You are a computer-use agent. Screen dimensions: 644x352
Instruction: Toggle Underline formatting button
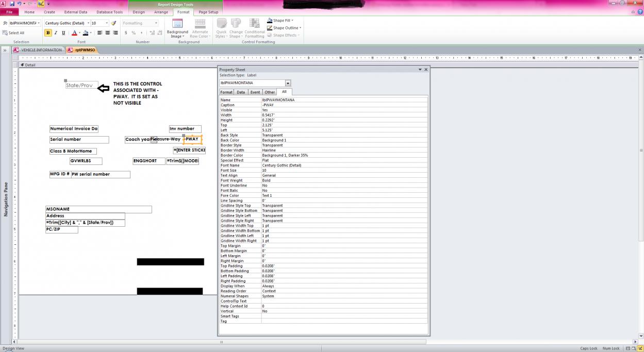click(63, 33)
